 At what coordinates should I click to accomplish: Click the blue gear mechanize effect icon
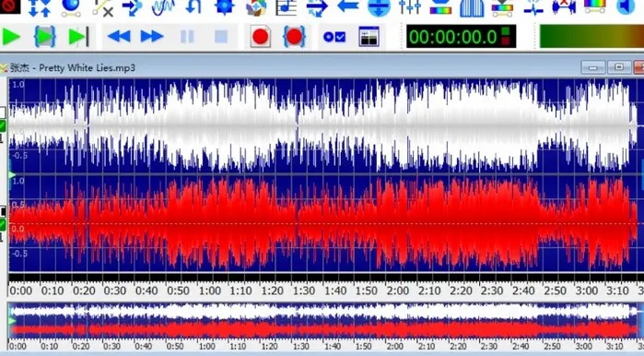(224, 6)
